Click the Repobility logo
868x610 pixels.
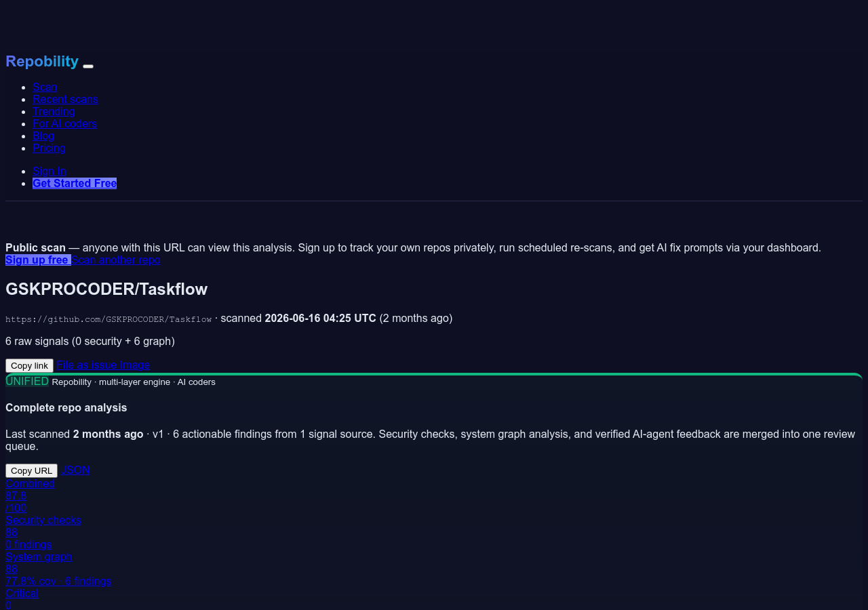point(42,62)
